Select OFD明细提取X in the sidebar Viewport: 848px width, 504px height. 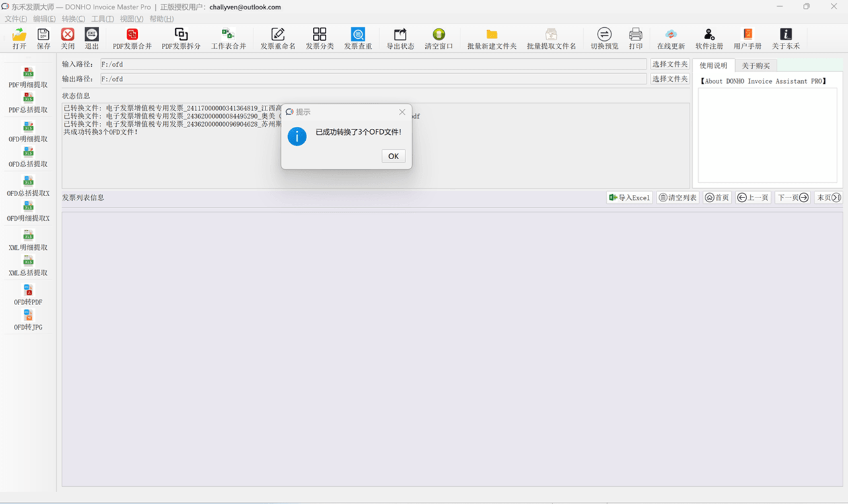pos(28,212)
